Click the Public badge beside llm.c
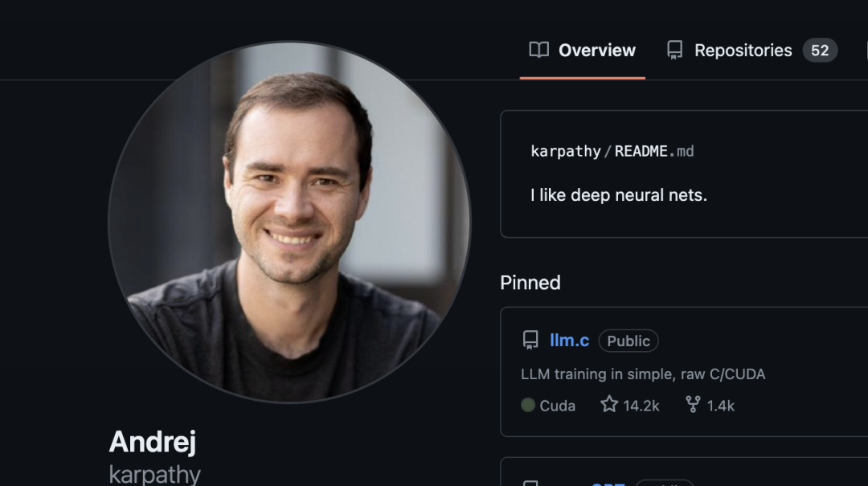The height and width of the screenshot is (486, 868). [x=628, y=341]
